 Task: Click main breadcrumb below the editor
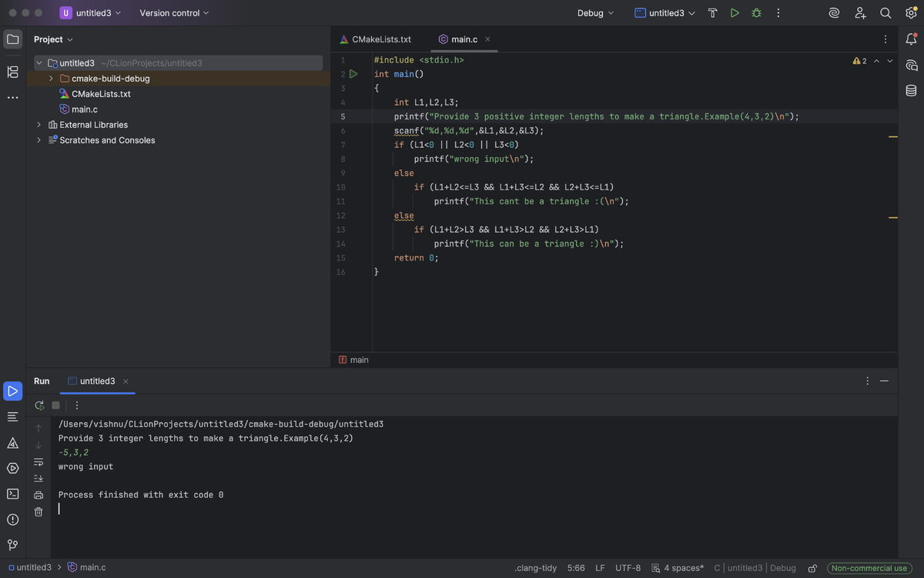tap(353, 360)
